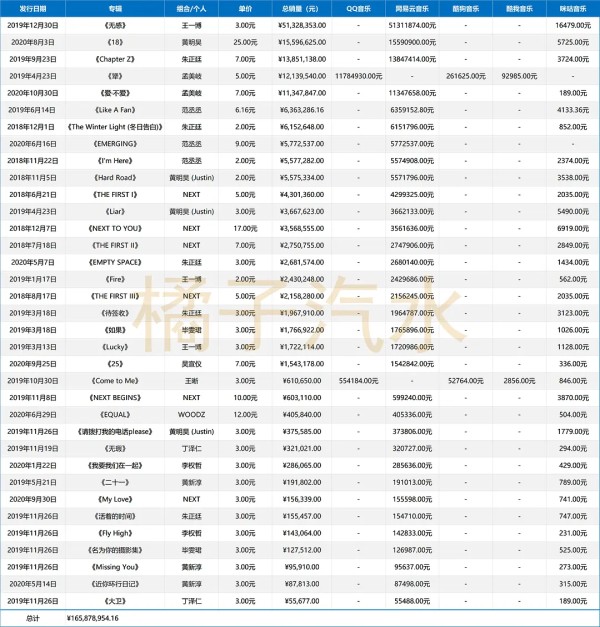The width and height of the screenshot is (600, 627).
Task: Select the 《Hard Road》 album cell
Action: coord(115,178)
